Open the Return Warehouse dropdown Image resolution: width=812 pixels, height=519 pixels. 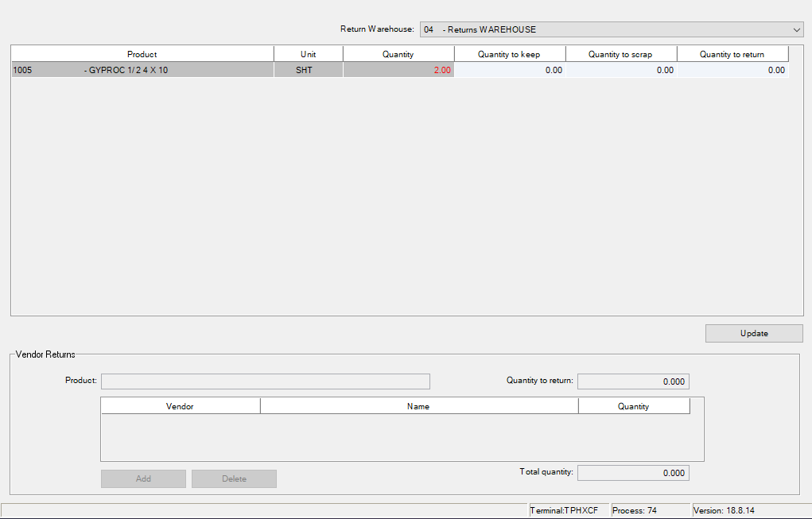pos(611,29)
